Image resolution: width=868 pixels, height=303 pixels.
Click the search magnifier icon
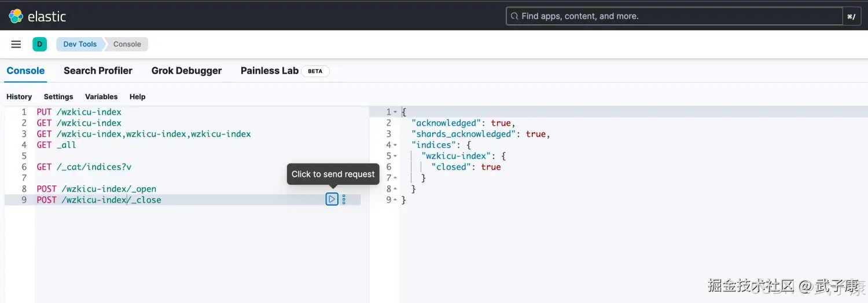(x=514, y=16)
